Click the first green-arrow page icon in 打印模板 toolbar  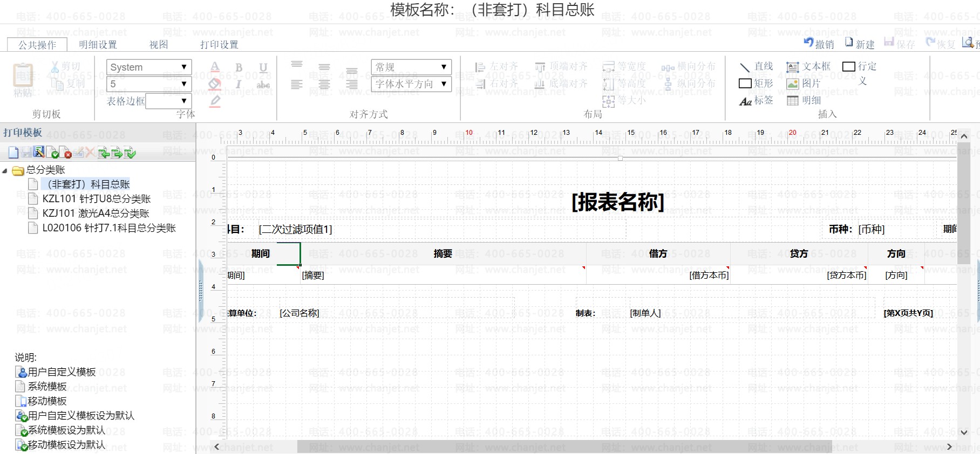(104, 153)
